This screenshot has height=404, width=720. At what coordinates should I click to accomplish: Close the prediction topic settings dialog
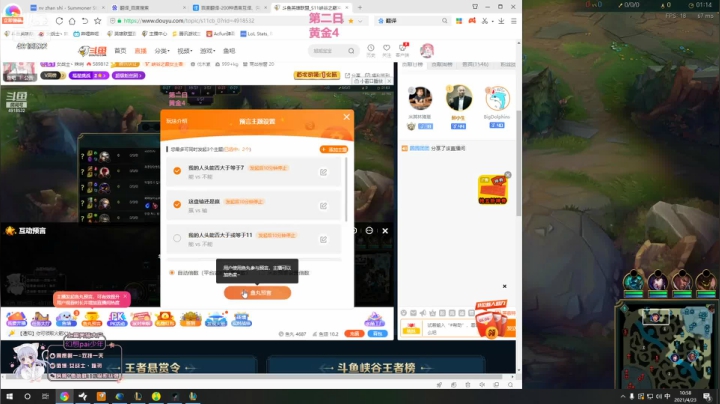(x=346, y=117)
